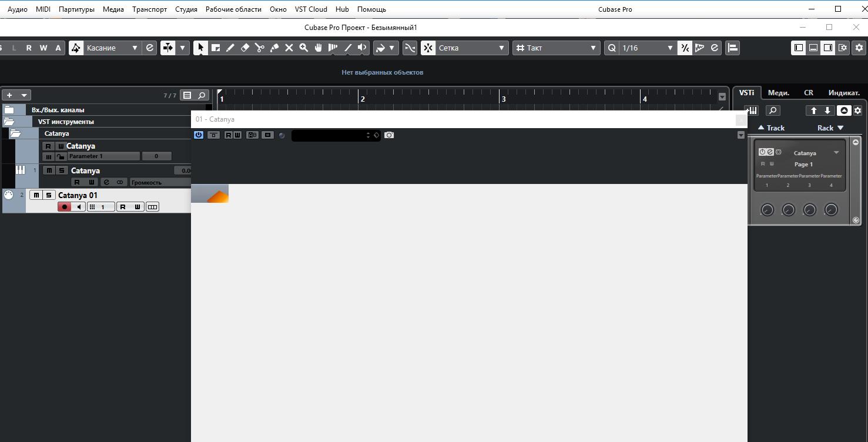Viewport: 868px width, 442px height.
Task: Open the track visibility list icon
Action: coord(187,95)
